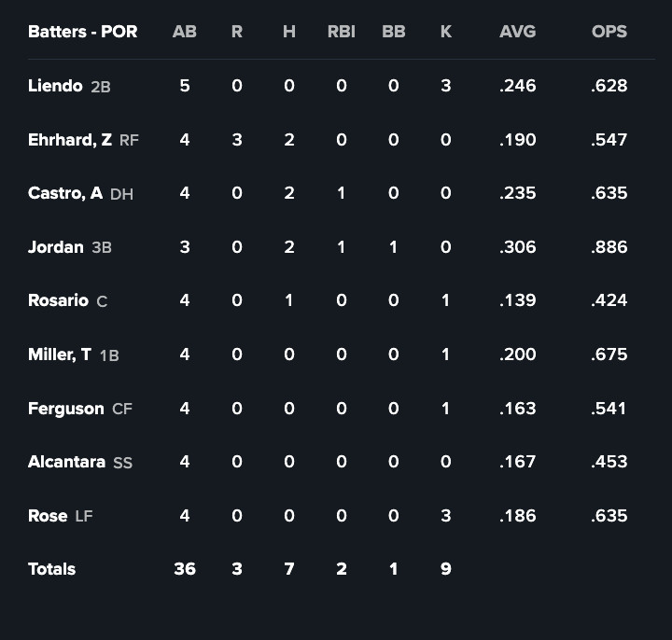The width and height of the screenshot is (672, 640).
Task: Click the AB column header
Action: 185,32
